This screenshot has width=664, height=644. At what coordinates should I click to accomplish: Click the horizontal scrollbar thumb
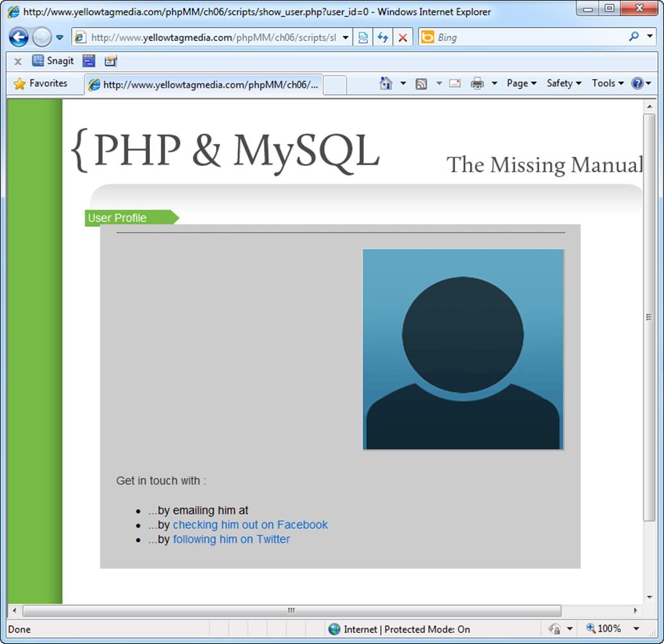(x=292, y=611)
